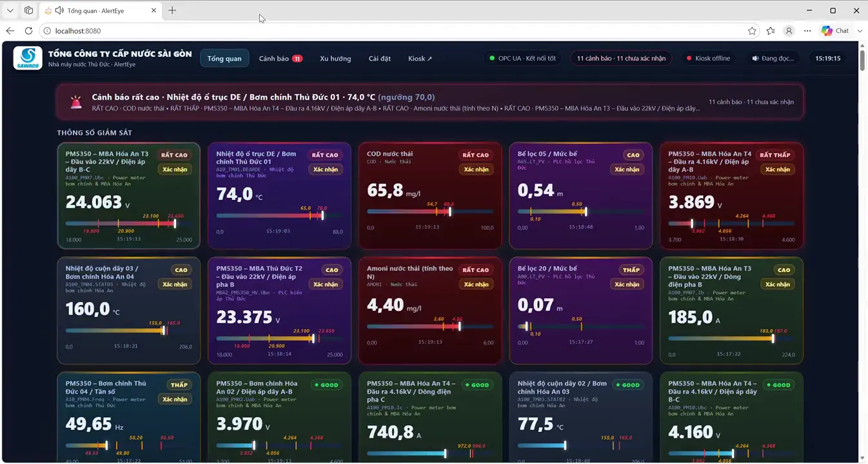The image size is (868, 464).
Task: Reload the page with refresh icon
Action: (28, 31)
